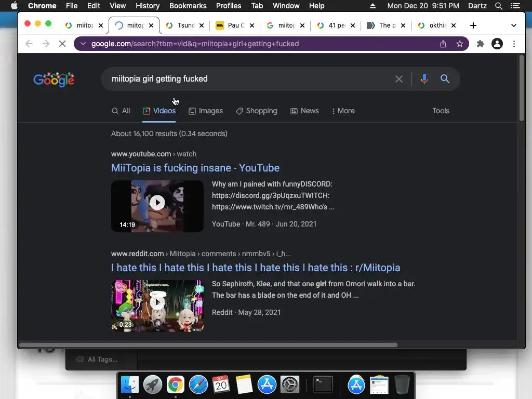Click All Tags in the background window

click(x=97, y=360)
